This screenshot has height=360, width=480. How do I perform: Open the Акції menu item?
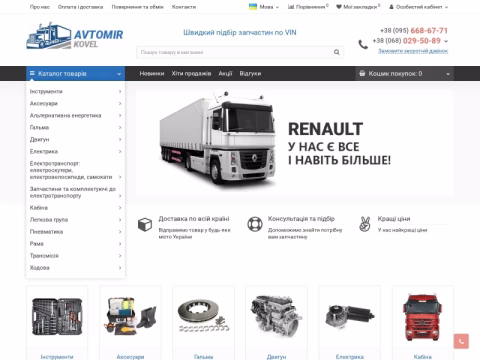[225, 73]
